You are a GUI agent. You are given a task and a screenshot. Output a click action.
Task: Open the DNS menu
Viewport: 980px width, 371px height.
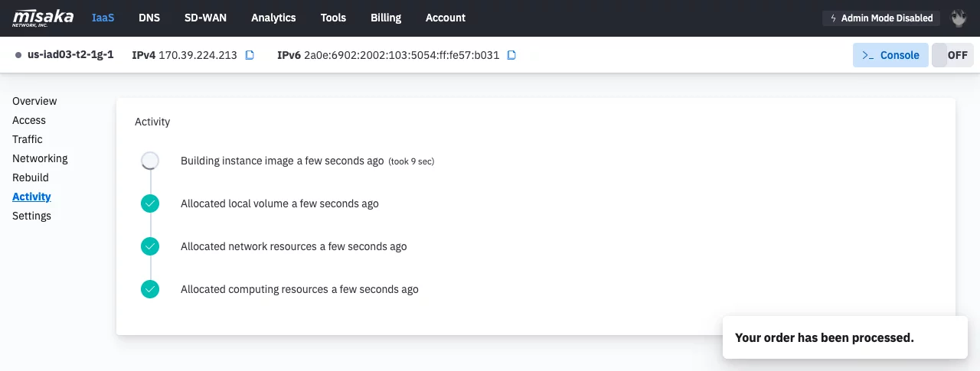pyautogui.click(x=149, y=18)
